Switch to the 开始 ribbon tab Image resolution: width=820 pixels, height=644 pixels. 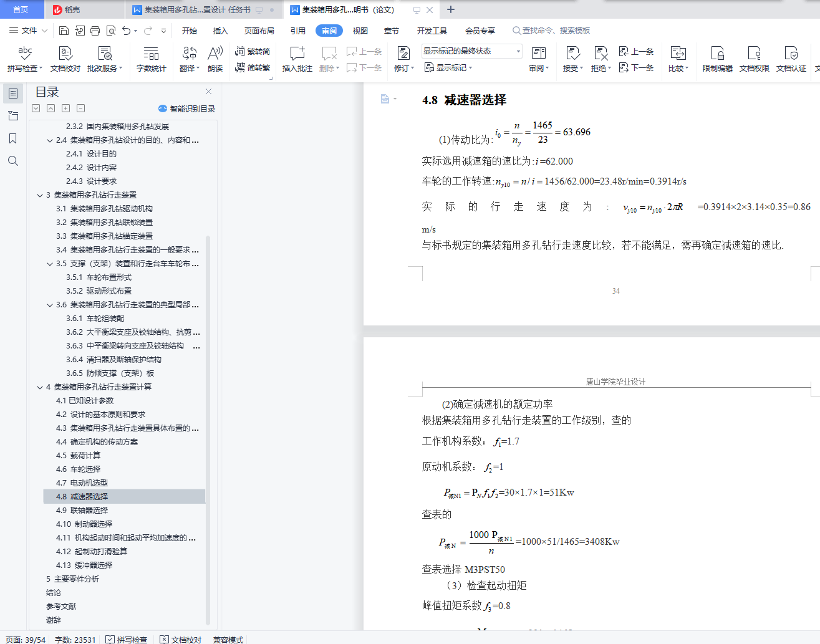click(190, 31)
